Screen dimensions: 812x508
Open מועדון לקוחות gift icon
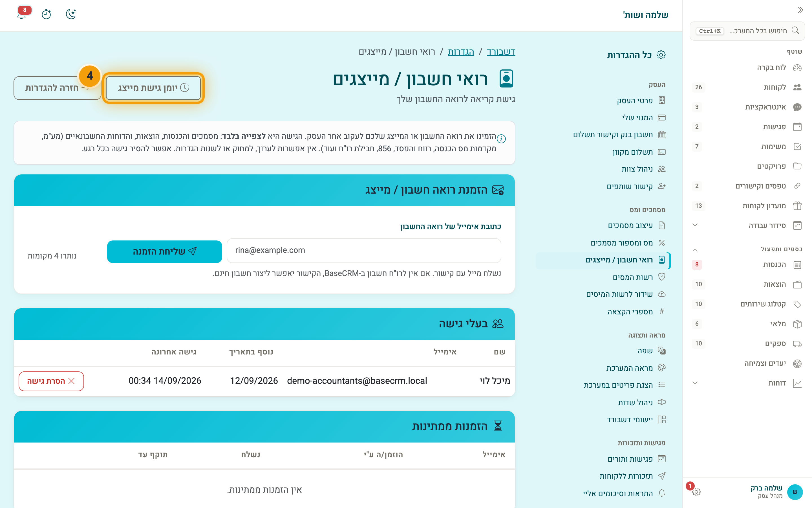pyautogui.click(x=797, y=206)
